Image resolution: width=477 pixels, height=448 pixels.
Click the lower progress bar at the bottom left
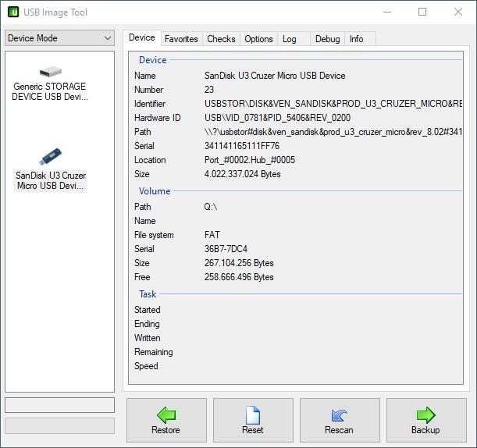point(59,425)
